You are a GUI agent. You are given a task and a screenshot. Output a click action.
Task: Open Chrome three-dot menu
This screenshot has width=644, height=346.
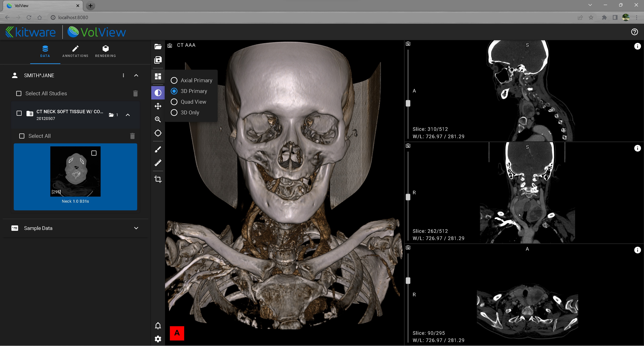click(636, 17)
